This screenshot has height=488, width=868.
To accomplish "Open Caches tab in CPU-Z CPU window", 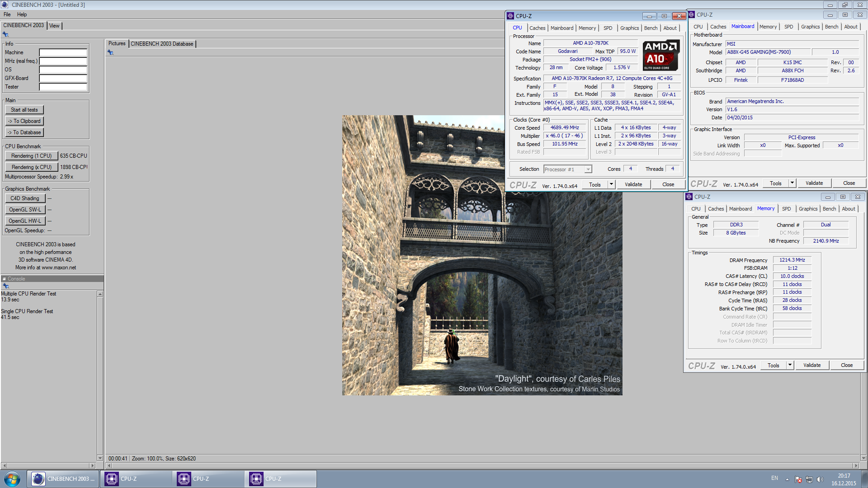I will (x=537, y=28).
